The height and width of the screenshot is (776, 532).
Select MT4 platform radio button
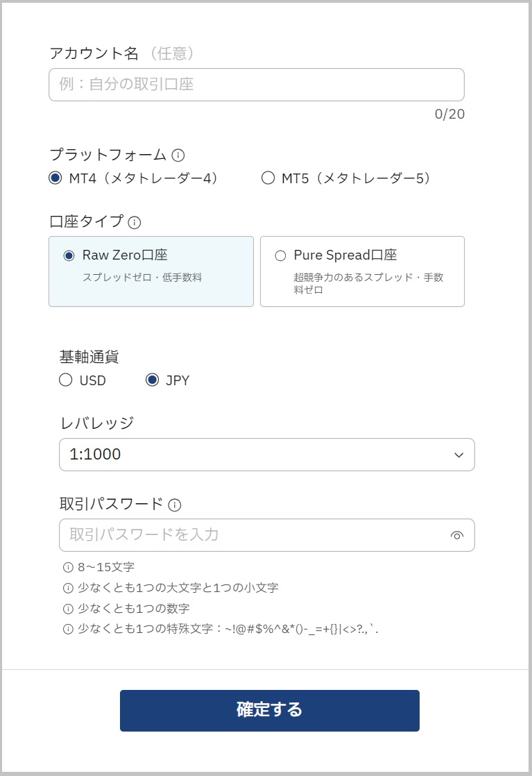pyautogui.click(x=55, y=178)
